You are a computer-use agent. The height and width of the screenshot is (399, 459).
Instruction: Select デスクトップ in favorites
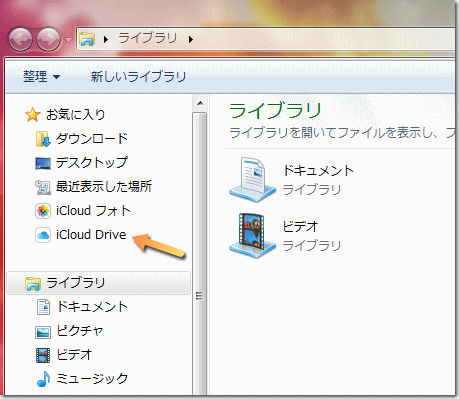92,163
